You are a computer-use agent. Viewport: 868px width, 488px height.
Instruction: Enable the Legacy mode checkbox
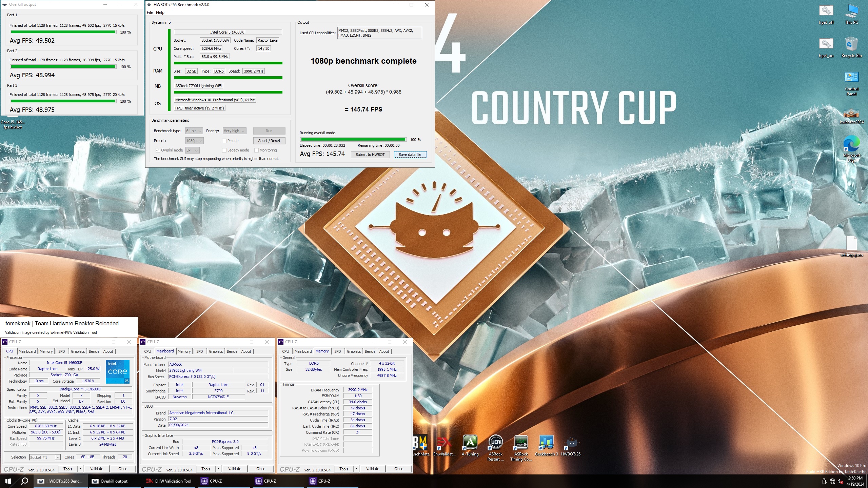click(x=224, y=150)
